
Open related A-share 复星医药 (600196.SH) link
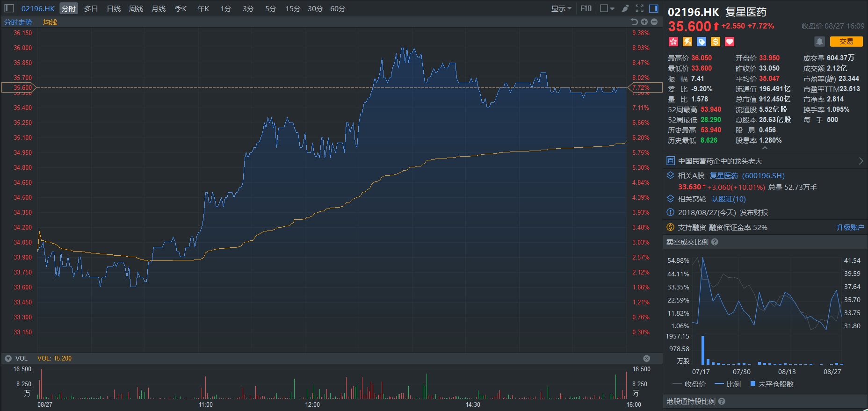click(x=747, y=175)
